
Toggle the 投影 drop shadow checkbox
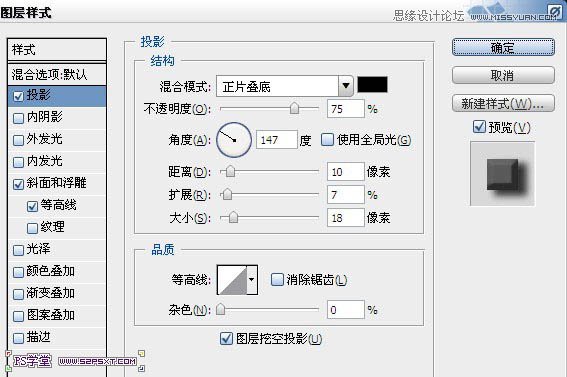pyautogui.click(x=18, y=96)
